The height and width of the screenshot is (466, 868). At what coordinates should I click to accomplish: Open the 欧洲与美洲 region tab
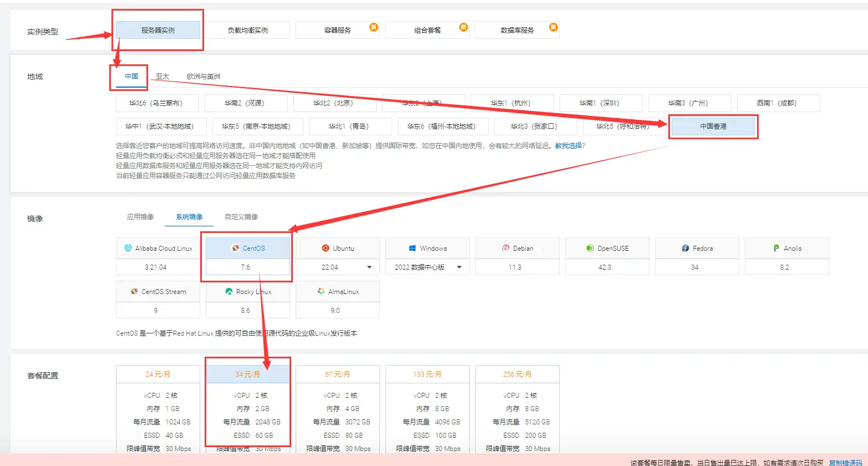(204, 77)
